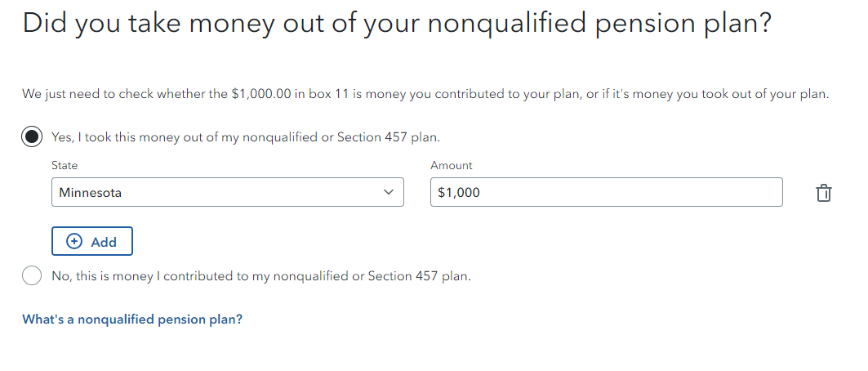Select the Yes radio button option

[32, 136]
